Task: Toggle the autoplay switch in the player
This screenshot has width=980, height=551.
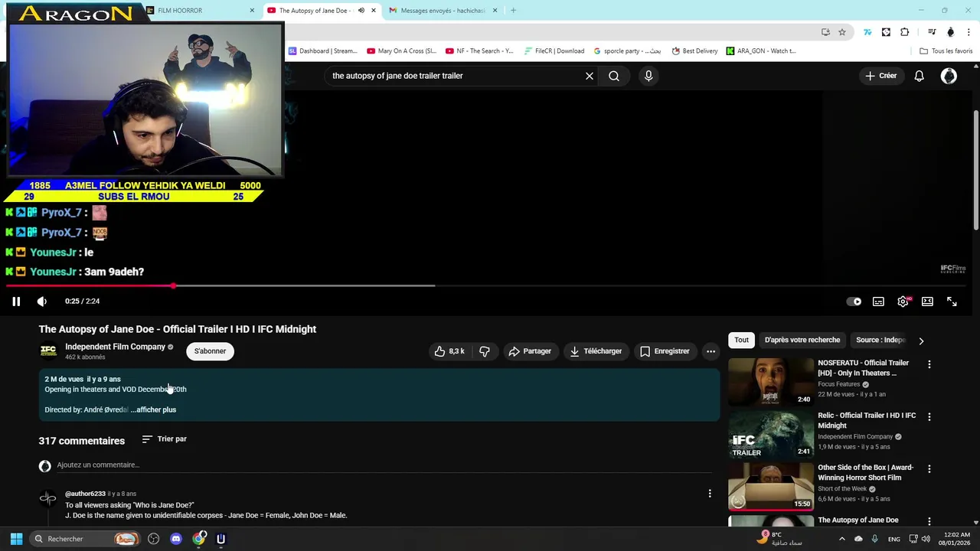Action: coord(854,302)
